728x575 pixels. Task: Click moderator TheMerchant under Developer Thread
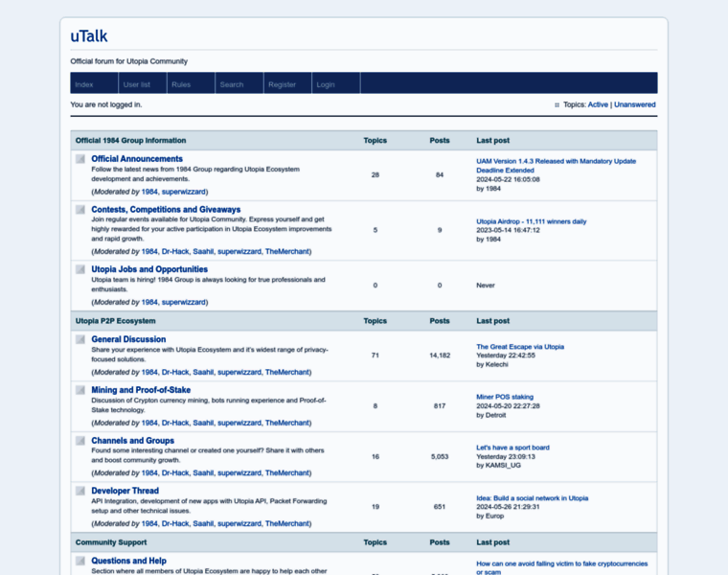pyautogui.click(x=287, y=523)
